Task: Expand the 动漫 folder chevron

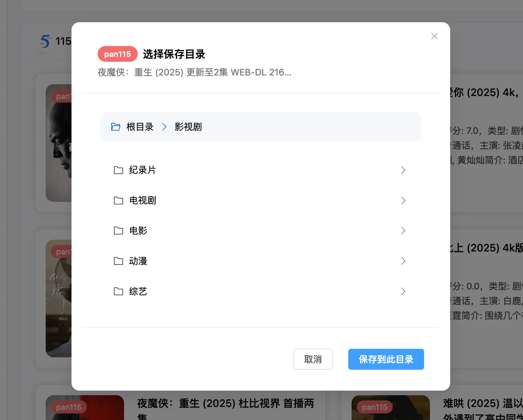Action: point(404,261)
